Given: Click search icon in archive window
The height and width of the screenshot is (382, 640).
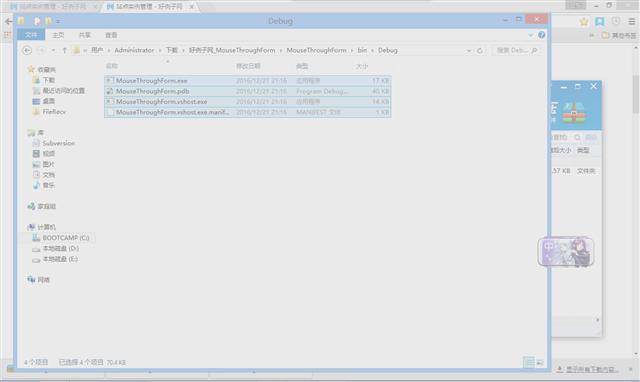Looking at the screenshot, I should click(577, 138).
